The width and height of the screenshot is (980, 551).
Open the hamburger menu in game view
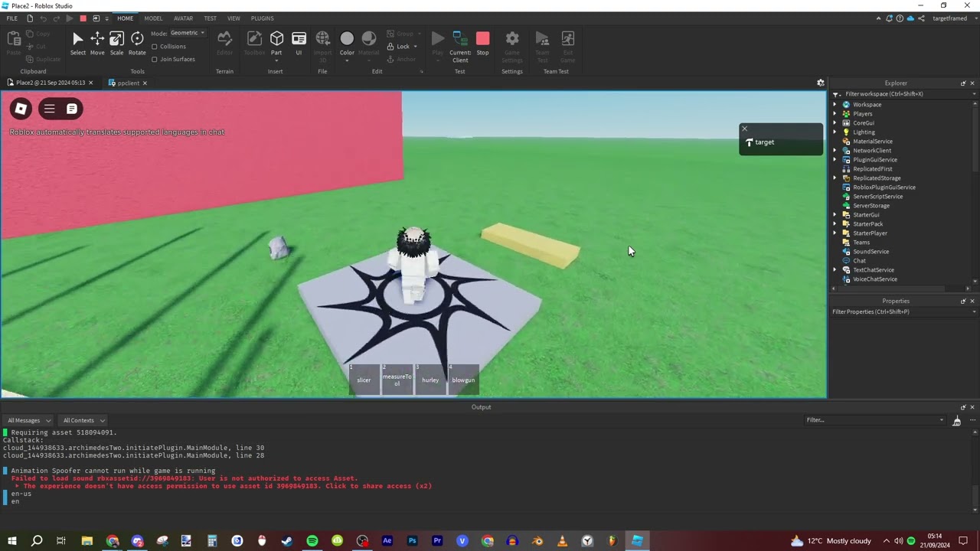click(x=49, y=109)
